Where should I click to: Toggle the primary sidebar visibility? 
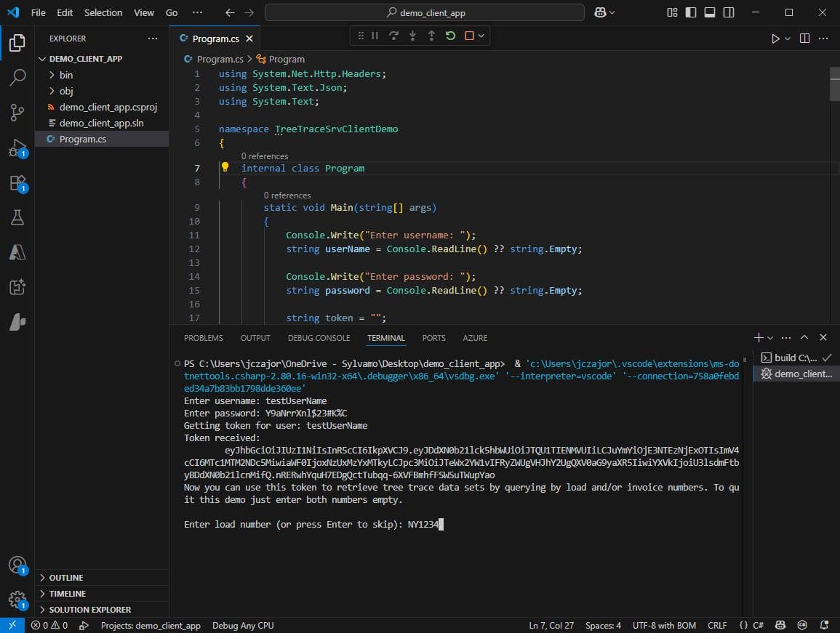coord(690,12)
